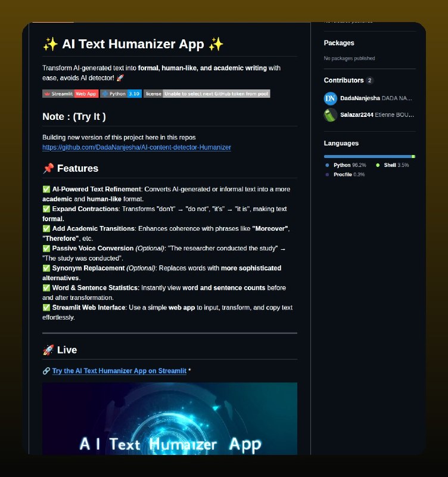The width and height of the screenshot is (448, 477).
Task: Click DadaNanjesha's DN avatar
Action: click(x=331, y=98)
